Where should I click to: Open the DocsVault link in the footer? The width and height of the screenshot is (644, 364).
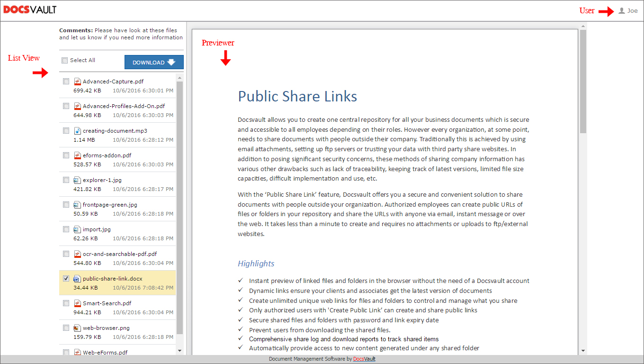[364, 359]
